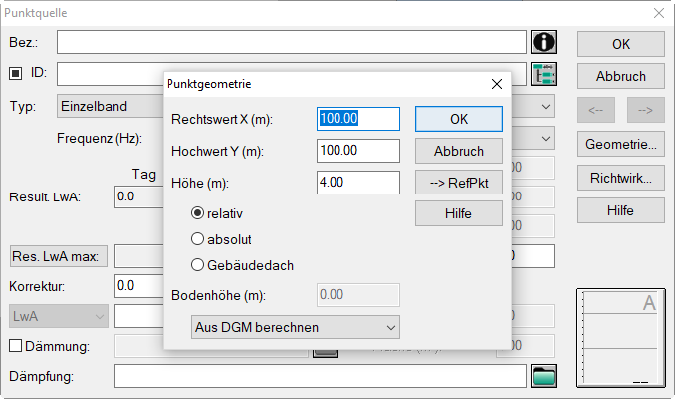Screen dimensions: 675x399
Task: Click OK in Punktquelle window
Action: (621, 44)
